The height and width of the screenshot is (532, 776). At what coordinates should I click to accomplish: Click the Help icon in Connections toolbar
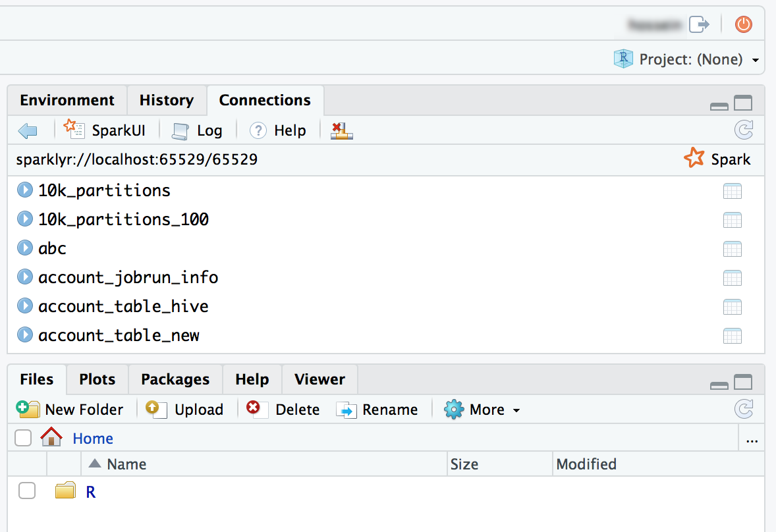[x=277, y=130]
